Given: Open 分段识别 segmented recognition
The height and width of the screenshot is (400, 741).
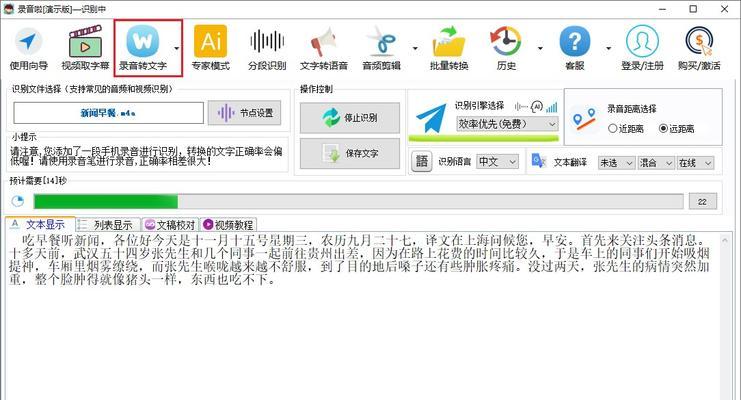Looking at the screenshot, I should 267,48.
